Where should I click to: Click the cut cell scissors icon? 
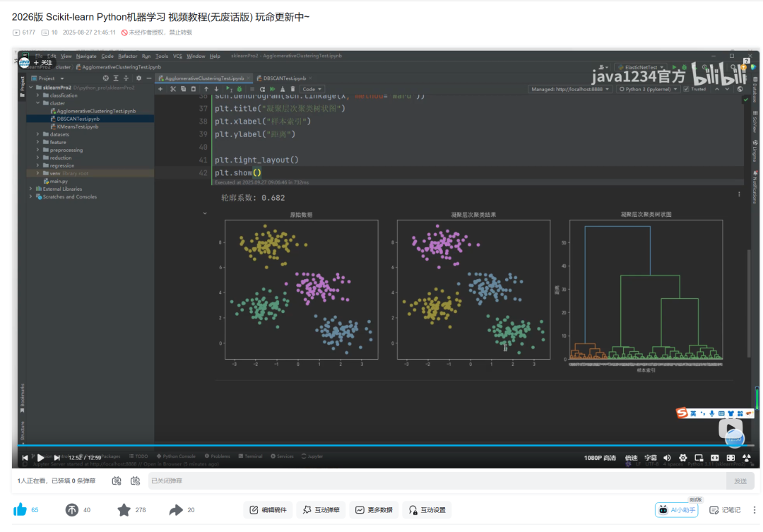point(173,89)
